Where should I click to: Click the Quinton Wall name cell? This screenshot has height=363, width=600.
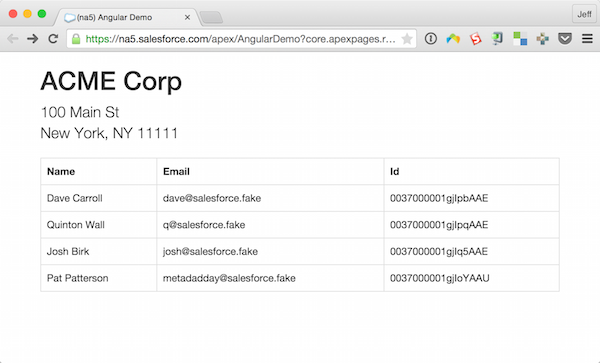(99, 225)
